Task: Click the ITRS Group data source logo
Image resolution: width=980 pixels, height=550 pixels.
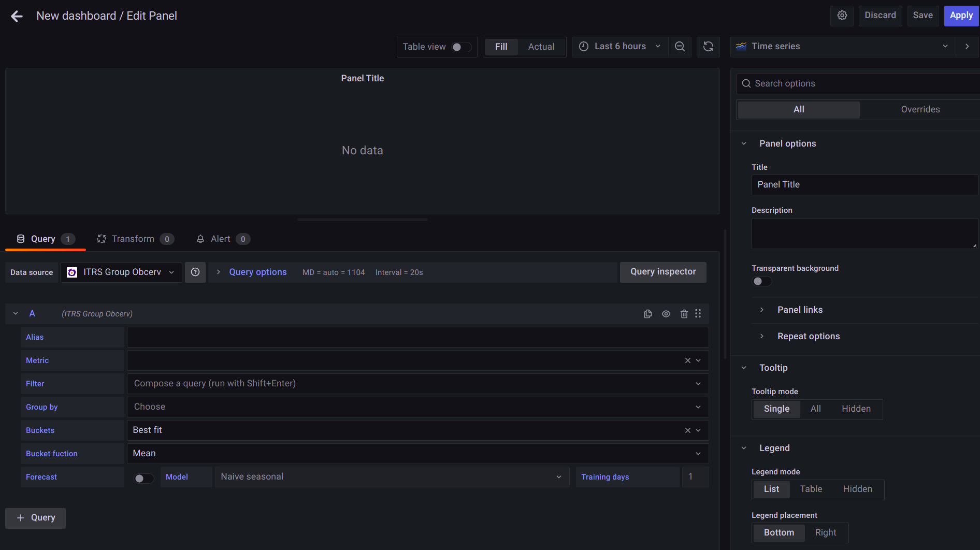Action: [72, 272]
